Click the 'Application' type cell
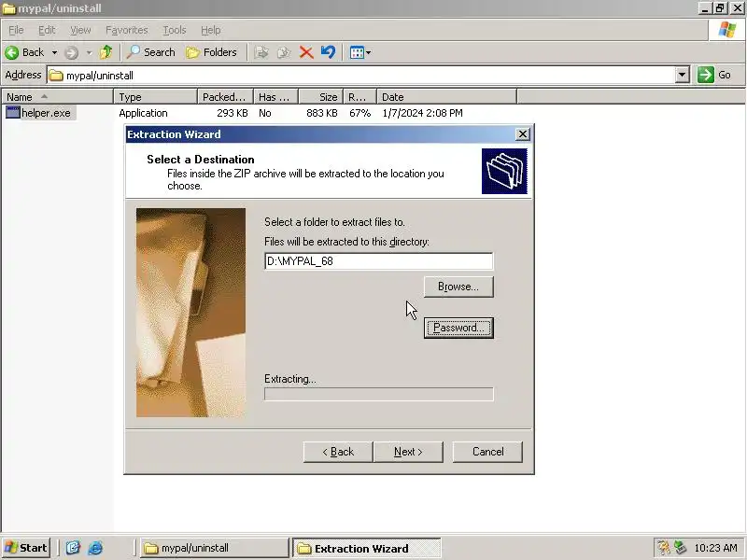 coord(143,113)
